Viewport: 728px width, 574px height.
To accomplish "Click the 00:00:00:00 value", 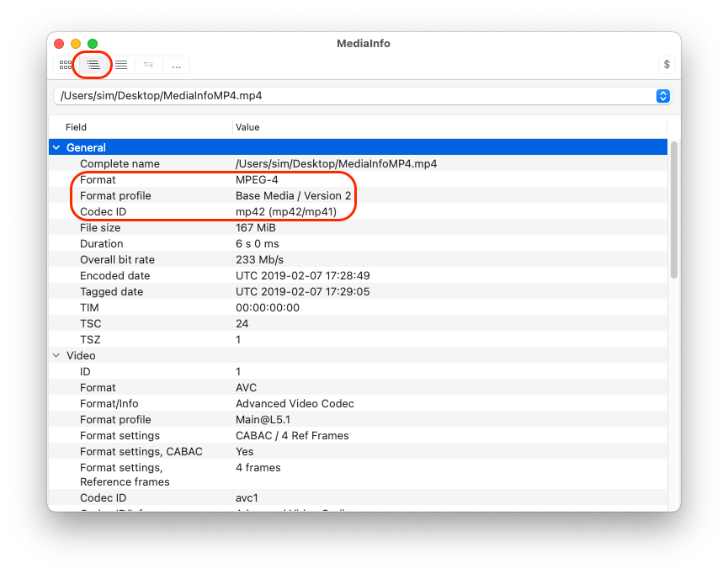I will click(x=268, y=308).
